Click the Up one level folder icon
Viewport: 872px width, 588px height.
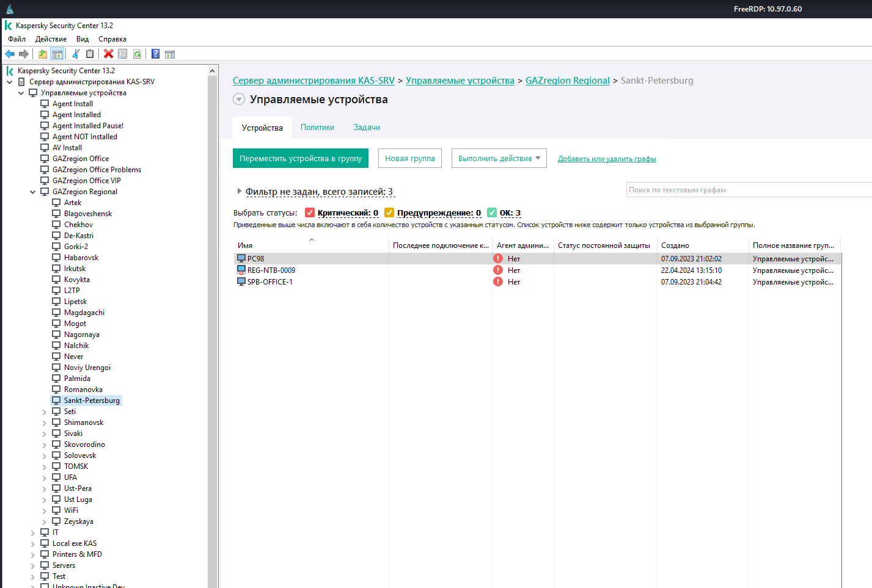(x=43, y=54)
